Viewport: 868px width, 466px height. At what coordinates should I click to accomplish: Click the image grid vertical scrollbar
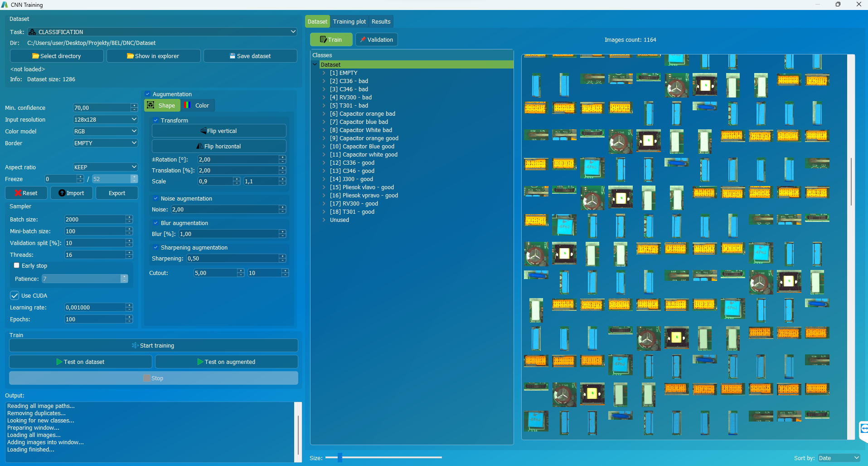coord(851,181)
